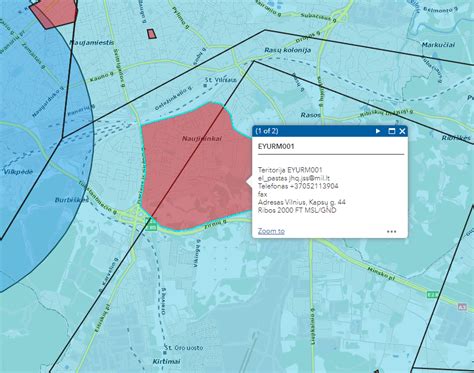Screen dimensions: 474x373
Task: Open the popup more options ellipsis
Action: (x=392, y=231)
